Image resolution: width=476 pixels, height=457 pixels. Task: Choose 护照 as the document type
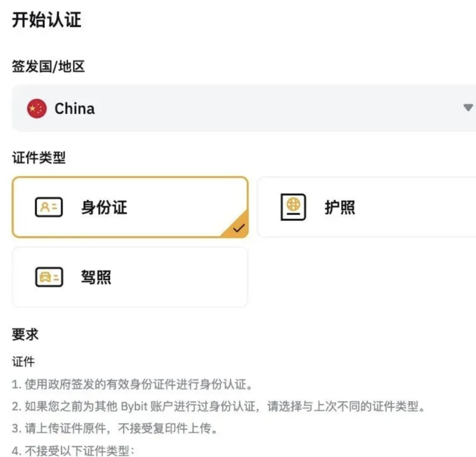[367, 207]
